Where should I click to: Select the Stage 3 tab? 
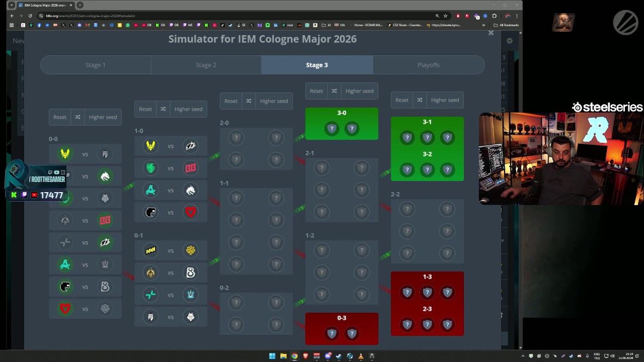click(x=317, y=65)
